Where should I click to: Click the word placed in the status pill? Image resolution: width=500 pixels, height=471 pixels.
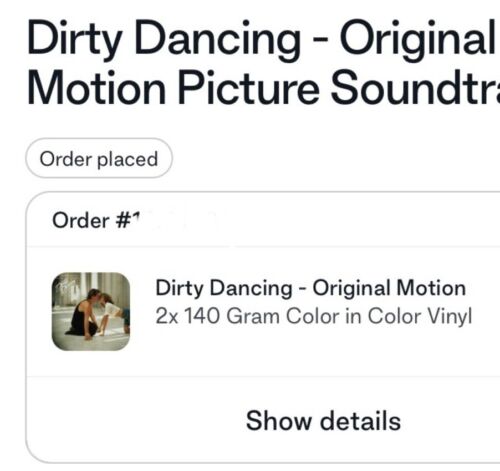pyautogui.click(x=127, y=159)
